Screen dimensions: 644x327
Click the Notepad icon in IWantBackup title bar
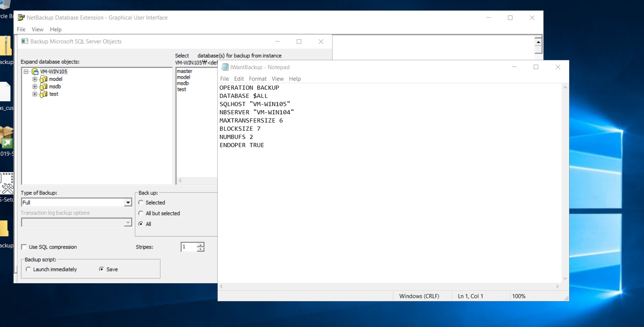pyautogui.click(x=225, y=67)
